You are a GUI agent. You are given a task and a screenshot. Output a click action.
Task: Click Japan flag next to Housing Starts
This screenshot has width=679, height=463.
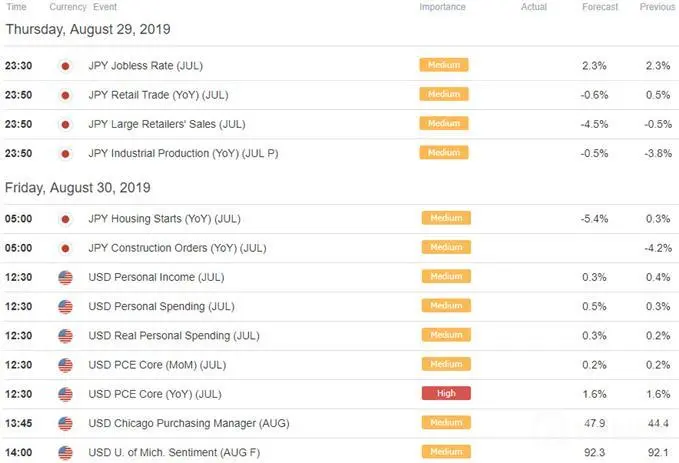65,219
